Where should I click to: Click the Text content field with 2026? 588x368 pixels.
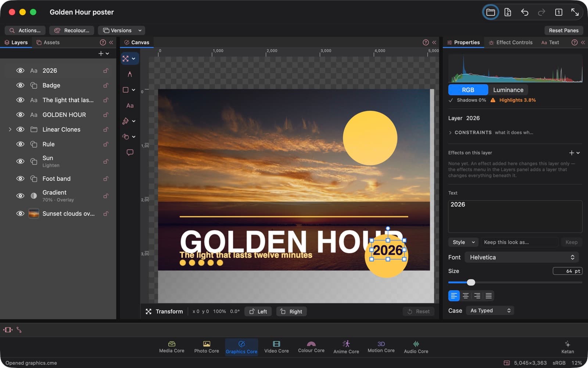[x=515, y=216]
